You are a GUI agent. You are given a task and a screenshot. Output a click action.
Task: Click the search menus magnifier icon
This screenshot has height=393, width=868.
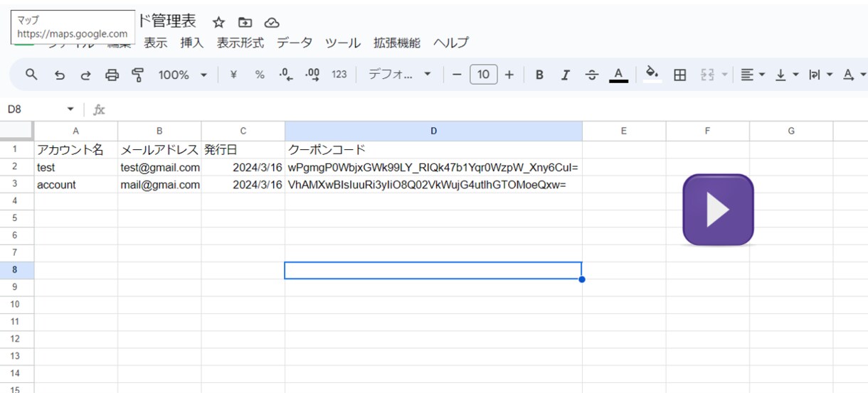pos(31,75)
